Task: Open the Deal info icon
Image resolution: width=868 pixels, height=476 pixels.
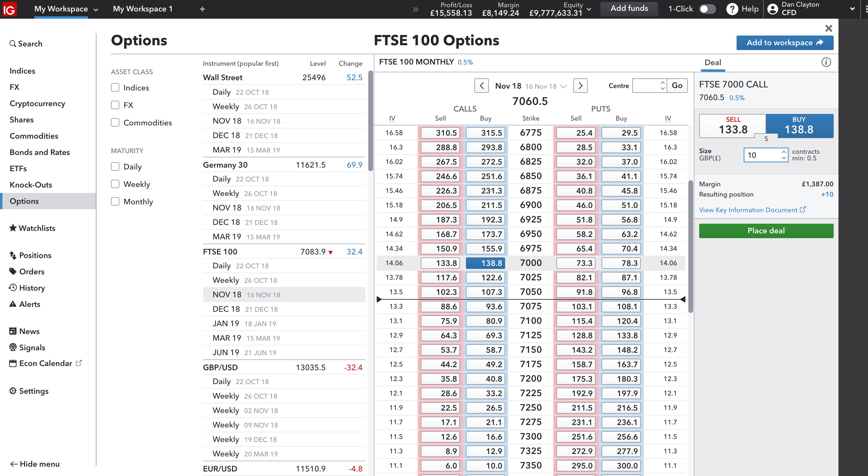Action: 826,62
